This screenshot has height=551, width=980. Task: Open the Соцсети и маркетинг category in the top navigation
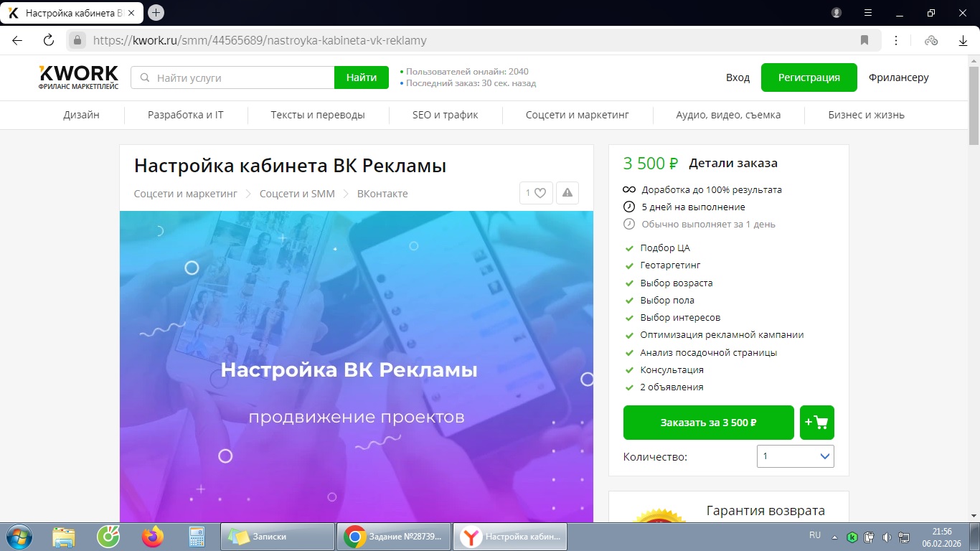tap(578, 115)
